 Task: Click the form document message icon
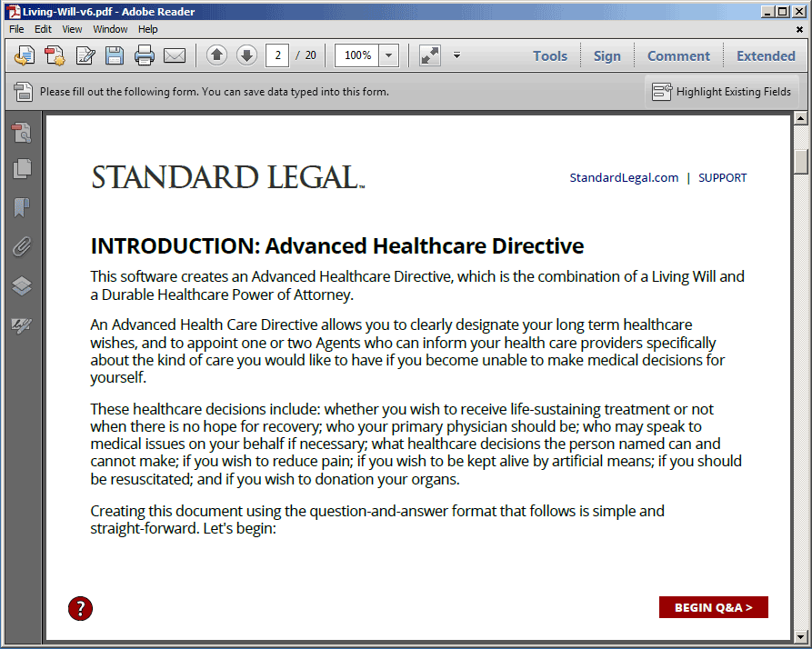pos(24,92)
